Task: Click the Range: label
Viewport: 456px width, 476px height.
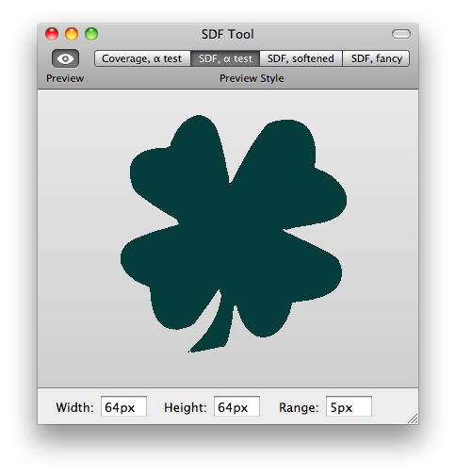Action: 299,407
